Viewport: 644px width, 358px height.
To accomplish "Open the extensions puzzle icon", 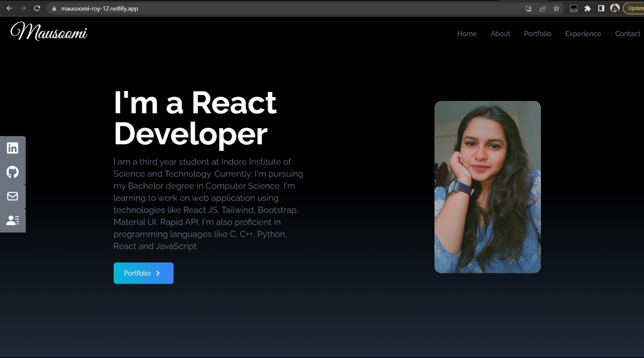I will tap(587, 8).
